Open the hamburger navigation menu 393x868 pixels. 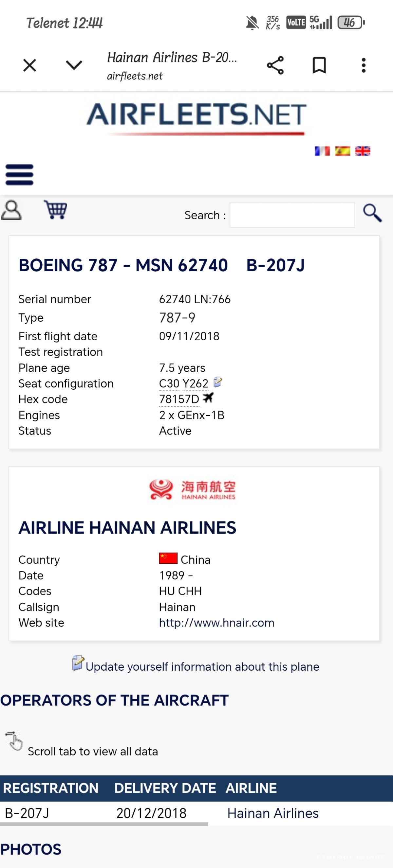(x=20, y=174)
